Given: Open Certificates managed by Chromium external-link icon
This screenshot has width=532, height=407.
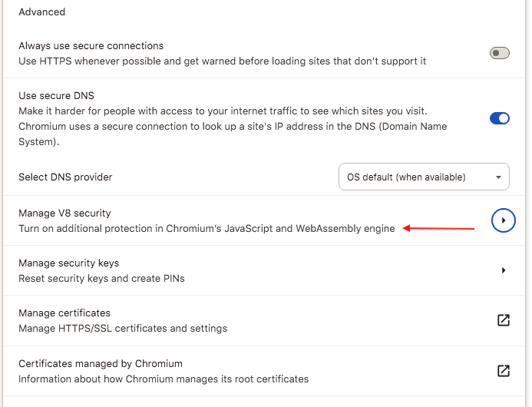Looking at the screenshot, I should [x=504, y=371].
